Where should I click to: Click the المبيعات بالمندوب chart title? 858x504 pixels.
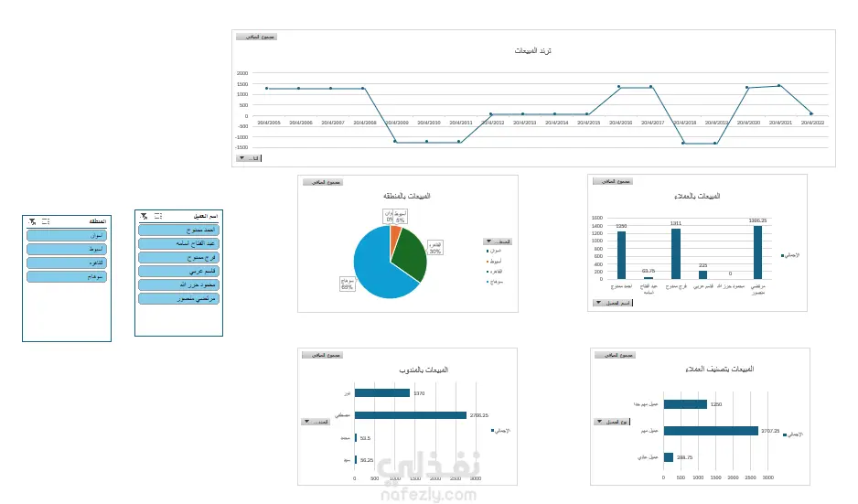coord(423,370)
